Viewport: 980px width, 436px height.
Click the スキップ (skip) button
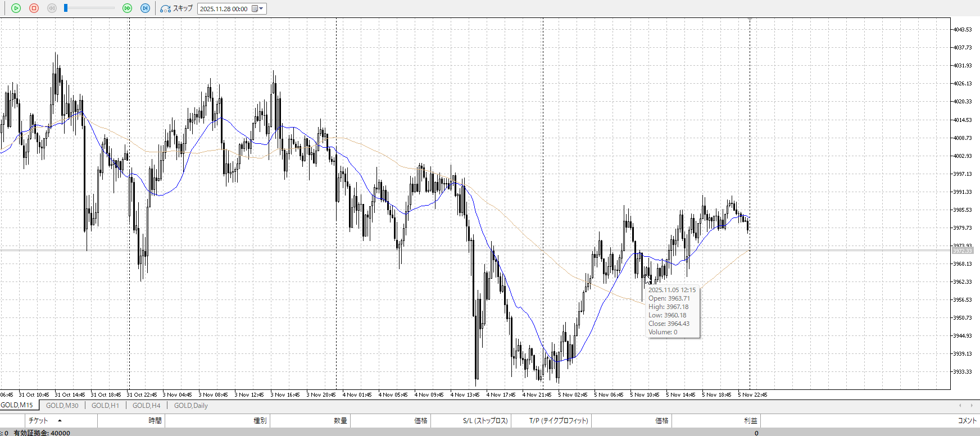point(176,8)
